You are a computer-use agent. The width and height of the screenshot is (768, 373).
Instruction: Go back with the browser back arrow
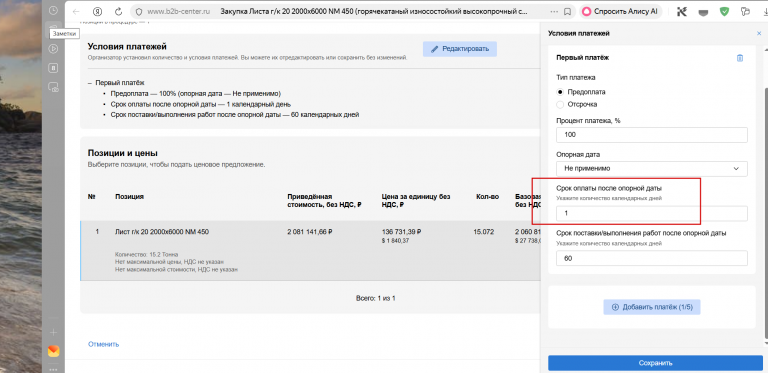(x=76, y=12)
